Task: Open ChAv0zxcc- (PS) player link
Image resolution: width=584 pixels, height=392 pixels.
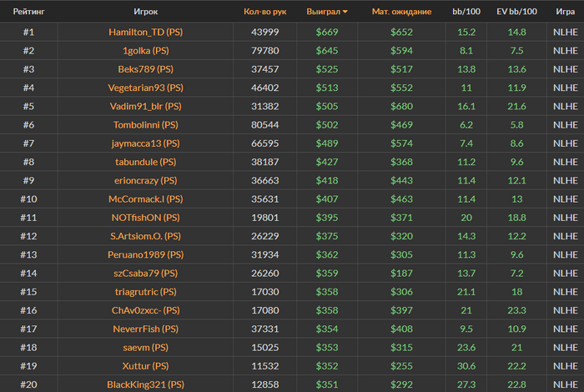Action: [x=146, y=310]
